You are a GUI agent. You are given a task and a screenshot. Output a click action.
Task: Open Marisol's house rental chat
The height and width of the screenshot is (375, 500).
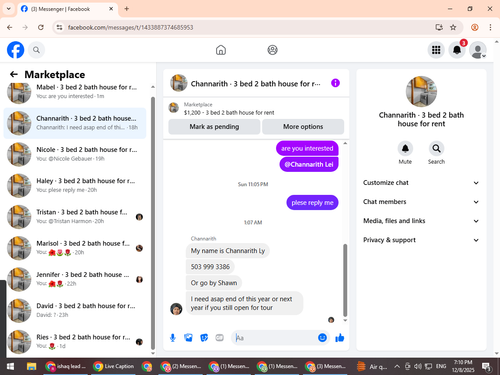click(x=75, y=248)
